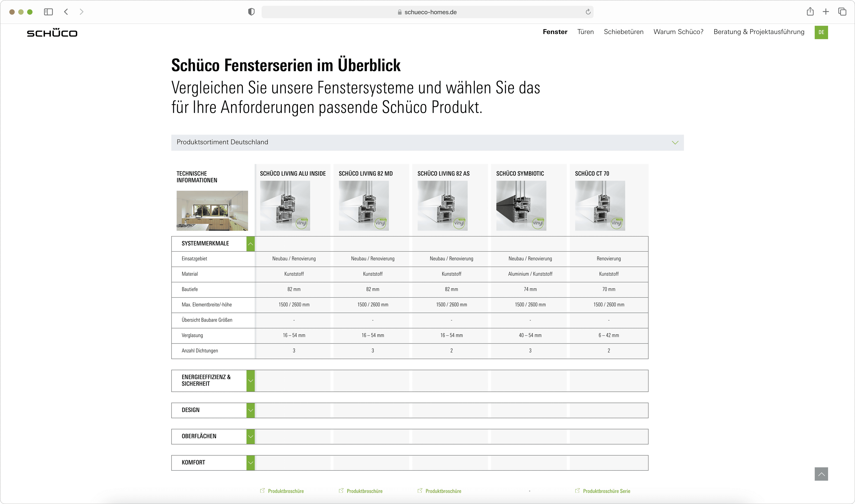Open the Safari share icon
855x504 pixels.
click(810, 12)
